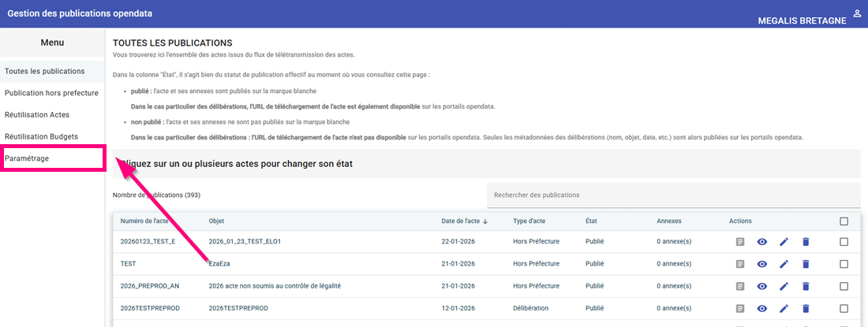Click the eye icon in the TEST row
Screen dimensions: 868x327
click(x=762, y=264)
